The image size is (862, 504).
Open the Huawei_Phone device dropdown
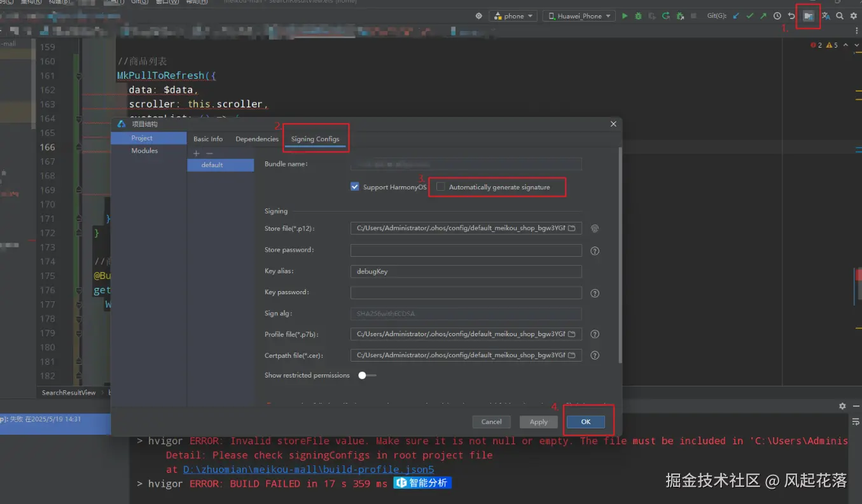pos(579,16)
